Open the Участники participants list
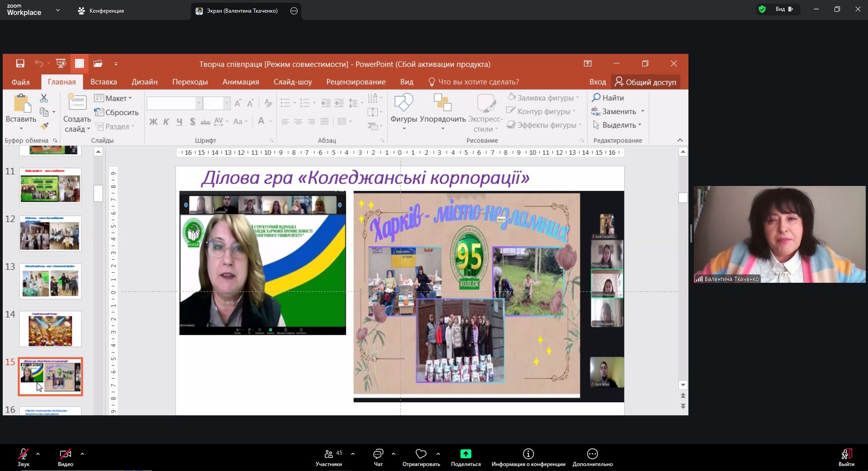This screenshot has height=471, width=868. pos(329,457)
